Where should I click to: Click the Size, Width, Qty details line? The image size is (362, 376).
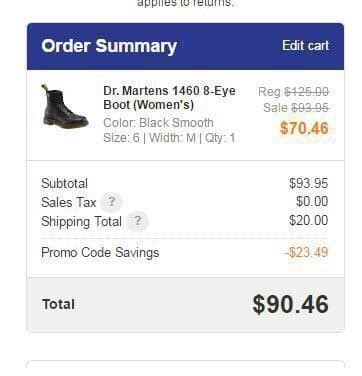169,138
